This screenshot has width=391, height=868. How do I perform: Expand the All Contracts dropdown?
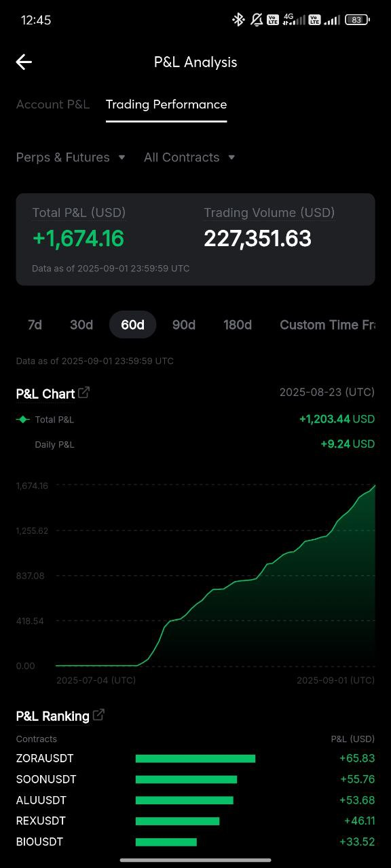click(189, 157)
